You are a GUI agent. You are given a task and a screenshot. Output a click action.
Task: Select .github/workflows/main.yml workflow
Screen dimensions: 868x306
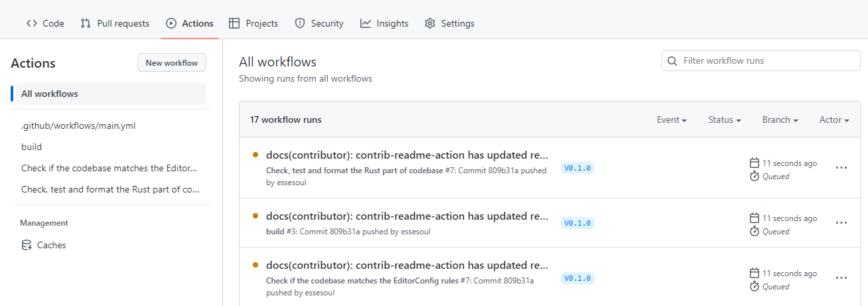(78, 125)
